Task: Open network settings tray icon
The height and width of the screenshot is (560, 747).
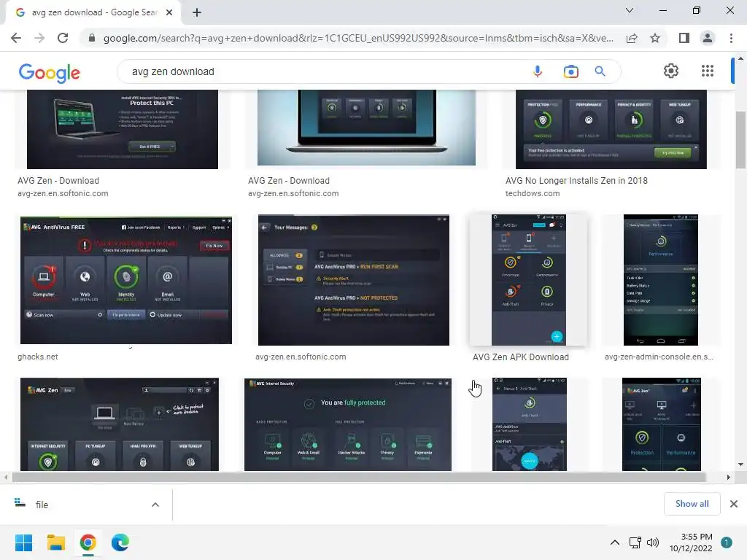Action: (635, 542)
